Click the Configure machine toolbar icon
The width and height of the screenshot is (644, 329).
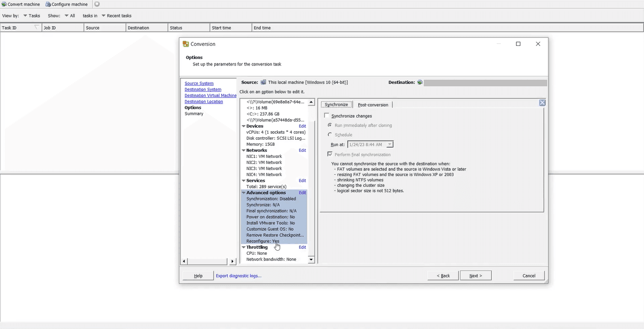48,4
